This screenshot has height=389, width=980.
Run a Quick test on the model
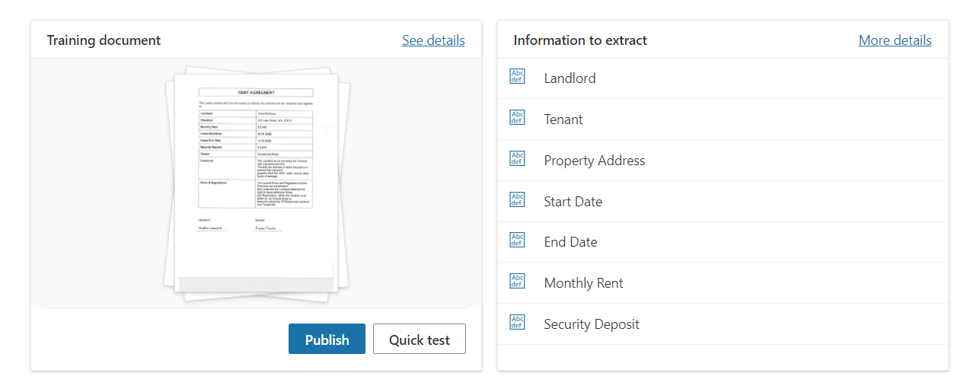tap(419, 340)
